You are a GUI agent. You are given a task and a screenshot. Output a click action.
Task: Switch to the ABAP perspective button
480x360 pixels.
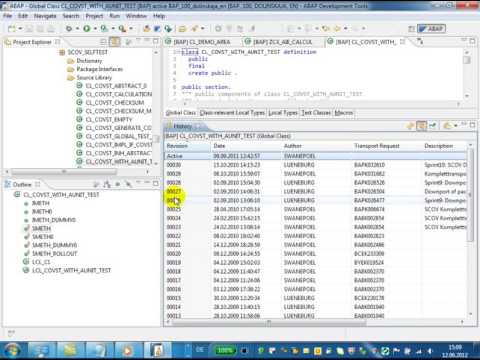[432, 29]
